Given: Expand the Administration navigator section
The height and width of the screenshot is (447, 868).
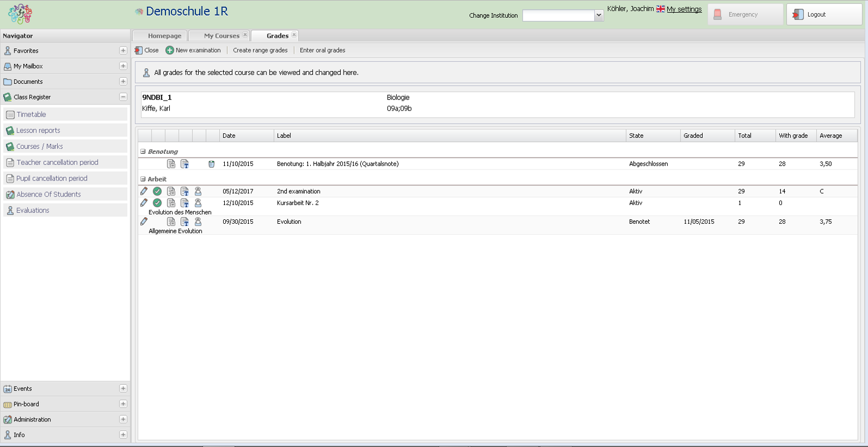Looking at the screenshot, I should 123,420.
